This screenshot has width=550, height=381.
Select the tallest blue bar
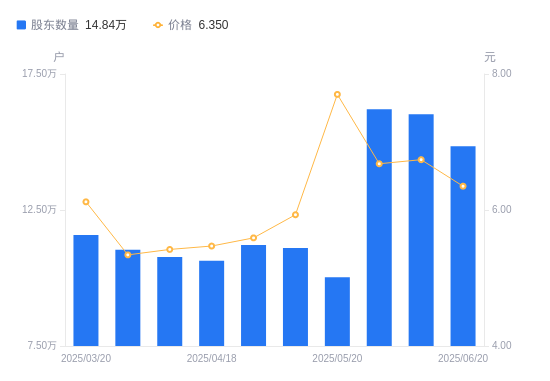coord(379,228)
